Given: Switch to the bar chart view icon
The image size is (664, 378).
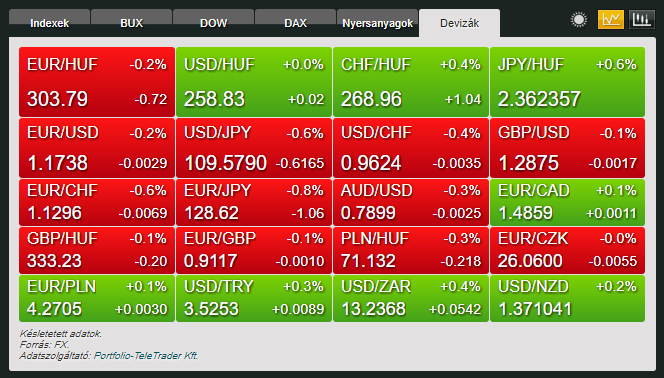Looking at the screenshot, I should (x=642, y=20).
